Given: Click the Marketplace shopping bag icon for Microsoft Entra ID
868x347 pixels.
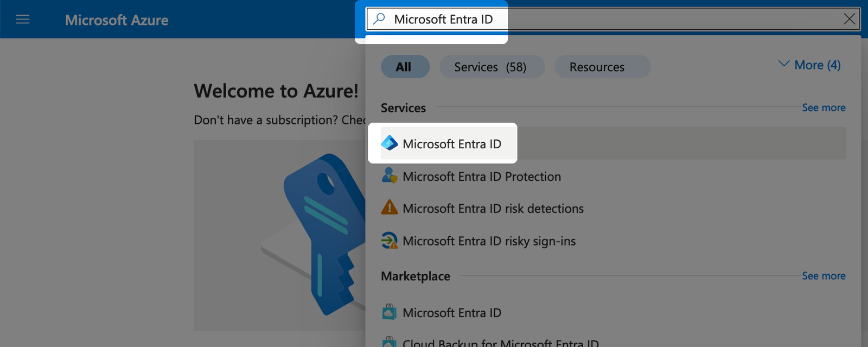Looking at the screenshot, I should click(x=390, y=312).
